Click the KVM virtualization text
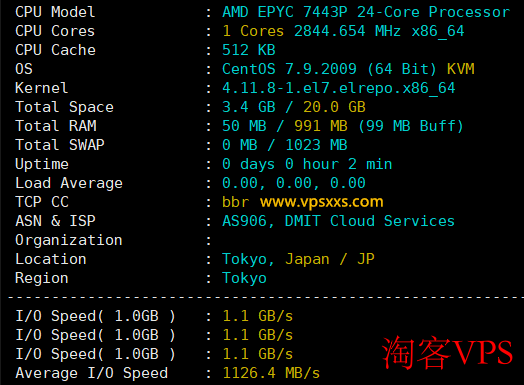Viewport: 524px width, 385px height. click(x=461, y=69)
